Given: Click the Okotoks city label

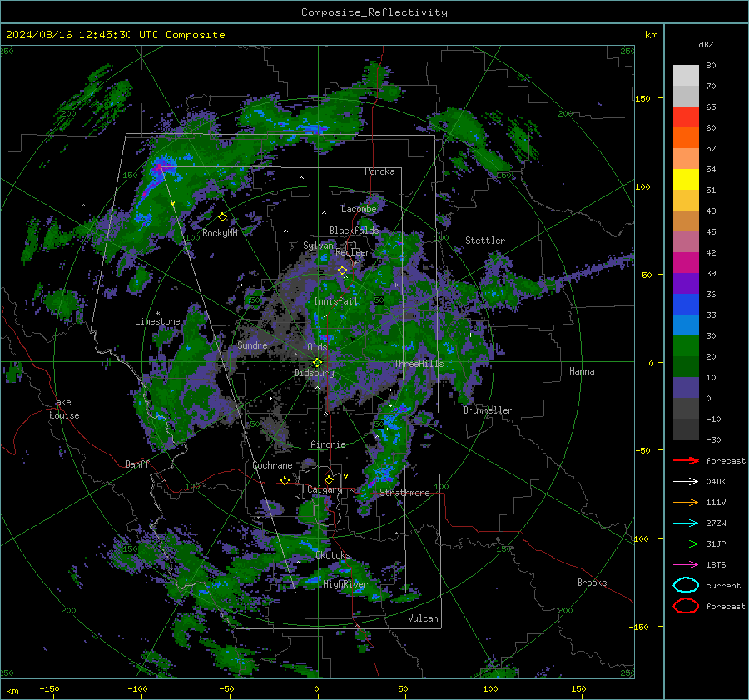Looking at the screenshot, I should pos(334,555).
